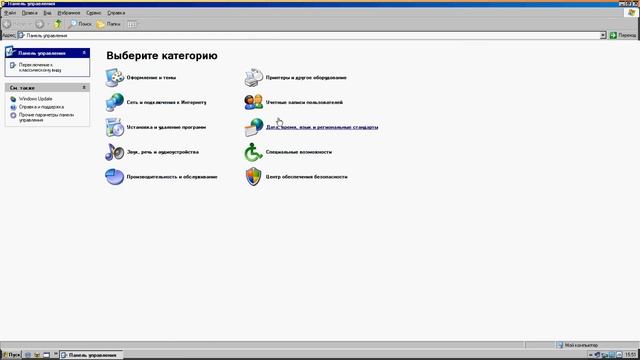This screenshot has height=360, width=640.
Task: Click the Мой компьютер status bar icon
Action: [560, 345]
